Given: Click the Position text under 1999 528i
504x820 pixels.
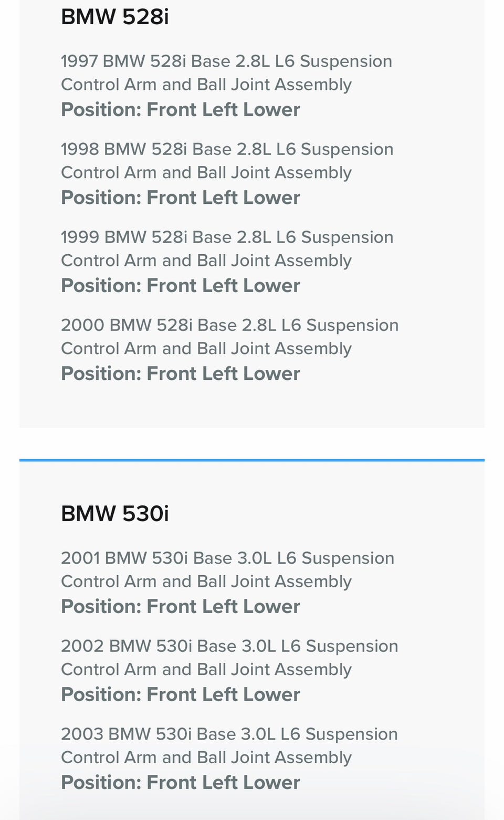Looking at the screenshot, I should tap(180, 286).
